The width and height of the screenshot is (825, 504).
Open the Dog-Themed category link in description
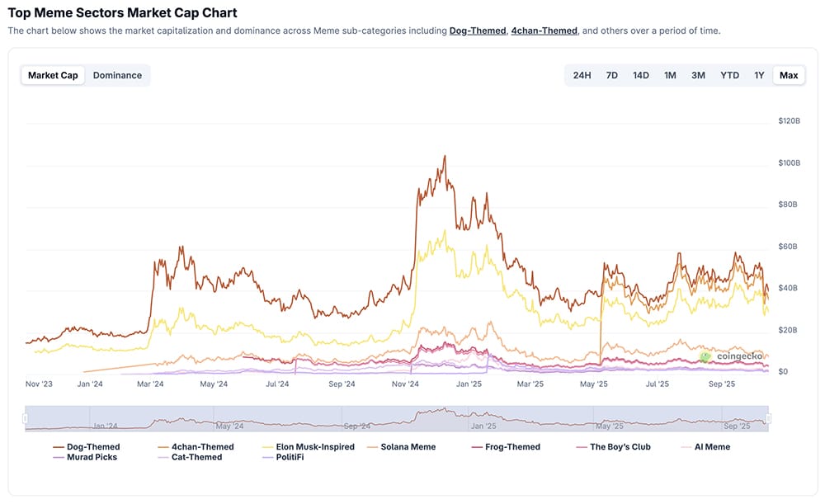click(478, 31)
